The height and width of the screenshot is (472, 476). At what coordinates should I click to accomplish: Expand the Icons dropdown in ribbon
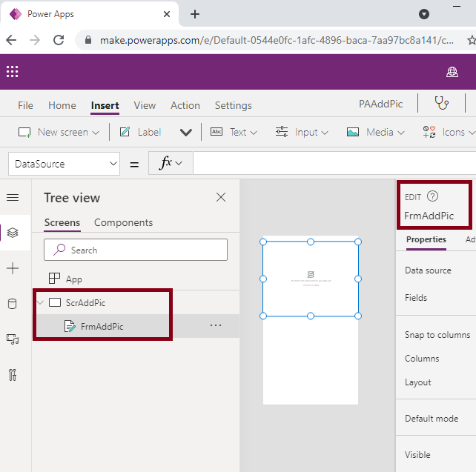(x=472, y=133)
